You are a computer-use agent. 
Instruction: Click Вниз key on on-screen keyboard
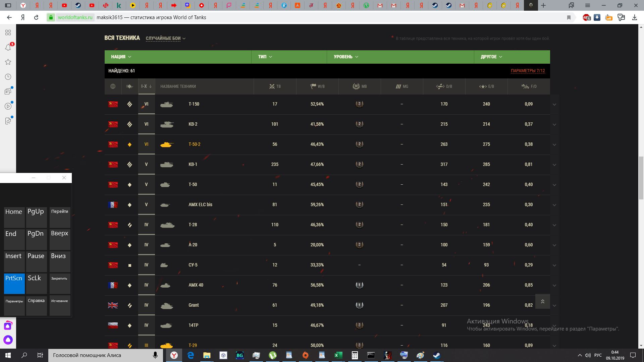click(x=60, y=261)
